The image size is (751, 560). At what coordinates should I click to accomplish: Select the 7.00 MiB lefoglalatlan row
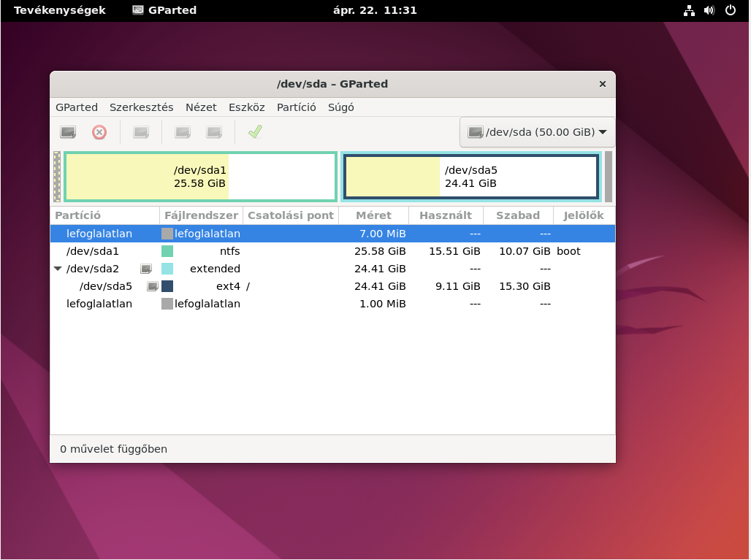[332, 234]
